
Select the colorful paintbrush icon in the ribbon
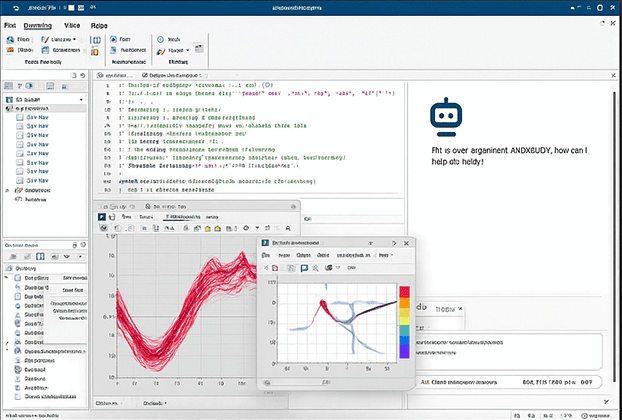[161, 51]
